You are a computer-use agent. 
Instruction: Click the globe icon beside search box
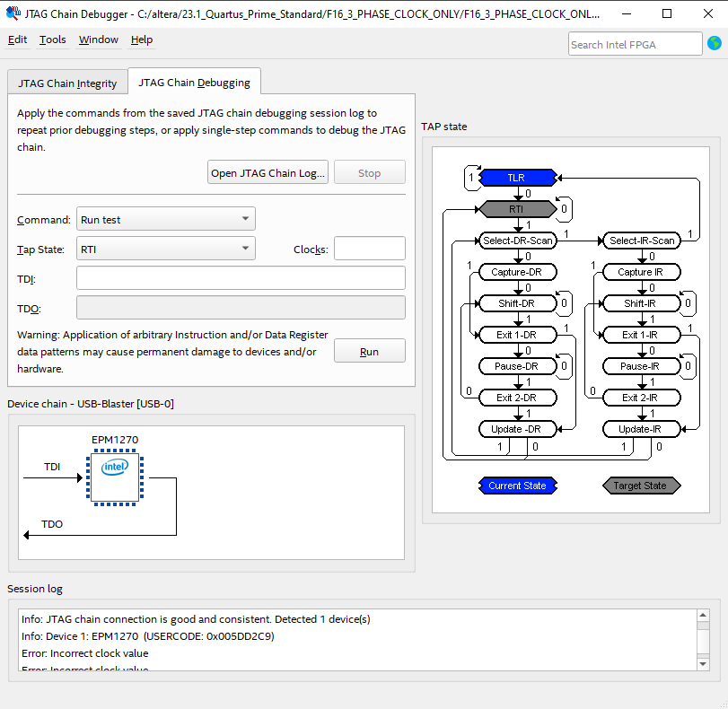[714, 43]
